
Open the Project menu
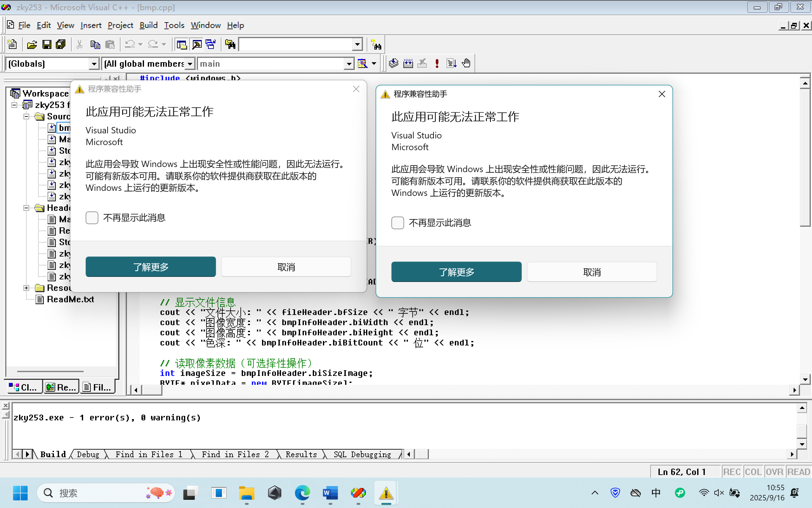121,25
